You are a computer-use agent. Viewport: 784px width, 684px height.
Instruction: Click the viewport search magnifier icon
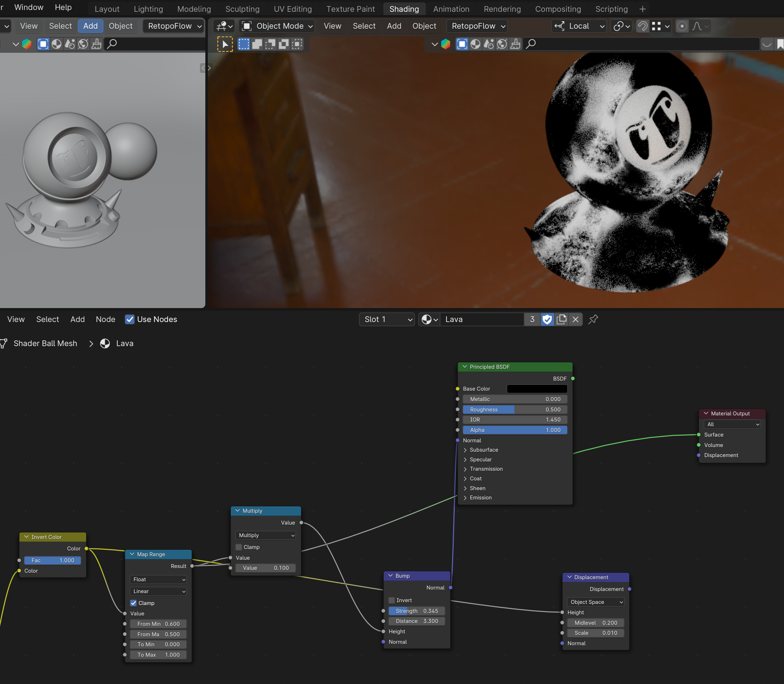click(x=531, y=44)
